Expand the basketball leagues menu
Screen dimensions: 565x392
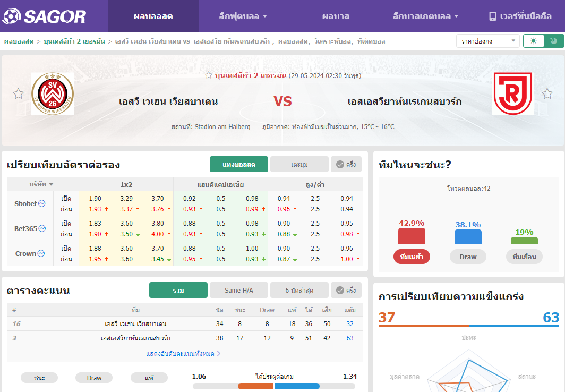pos(425,16)
